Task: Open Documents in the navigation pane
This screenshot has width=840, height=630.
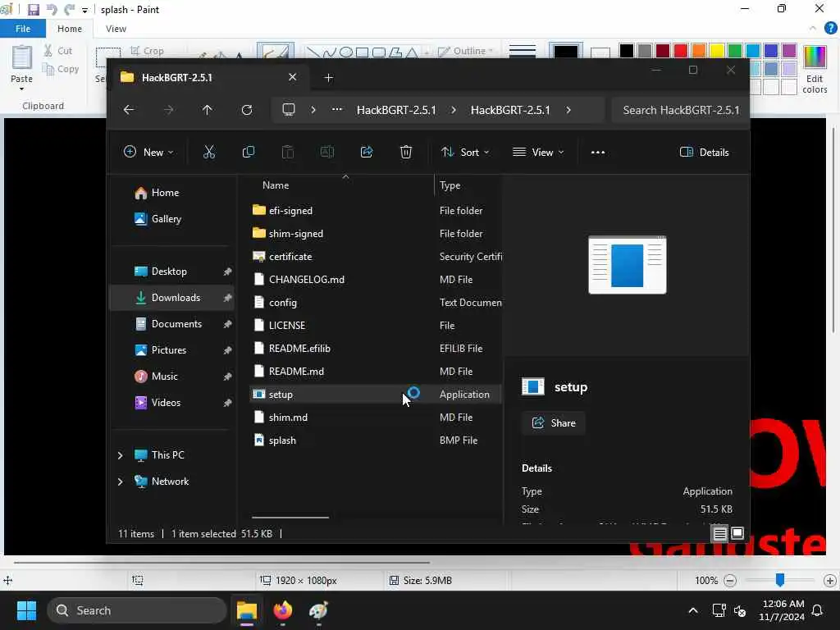Action: [x=173, y=324]
